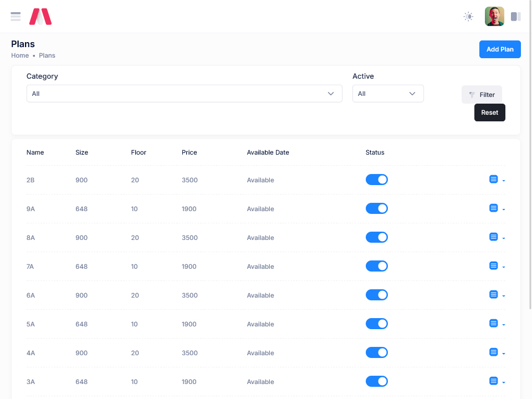The width and height of the screenshot is (532, 399).
Task: Disable status toggle for plan 2B
Action: (376, 180)
